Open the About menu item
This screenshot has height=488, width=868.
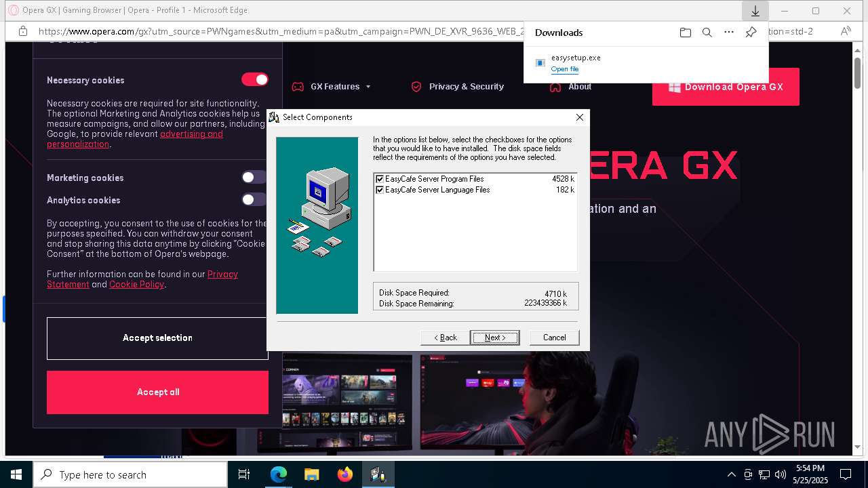click(571, 87)
